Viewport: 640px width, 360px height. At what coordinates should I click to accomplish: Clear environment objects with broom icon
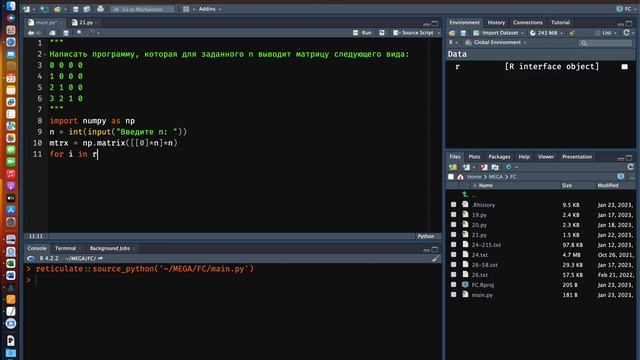point(572,33)
